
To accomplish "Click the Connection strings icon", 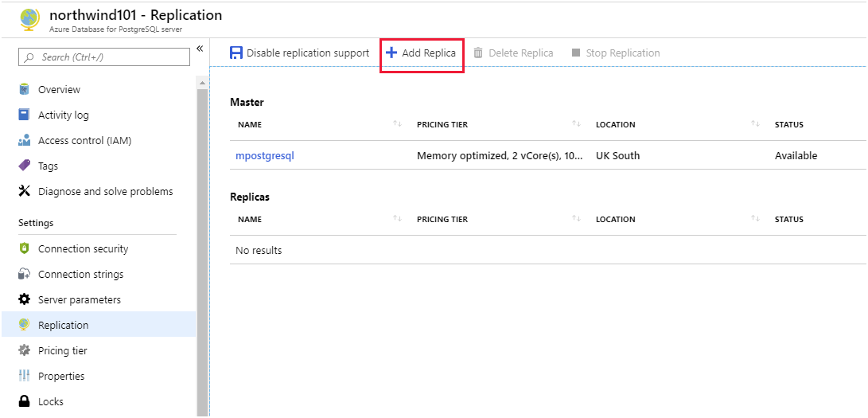I will 24,274.
